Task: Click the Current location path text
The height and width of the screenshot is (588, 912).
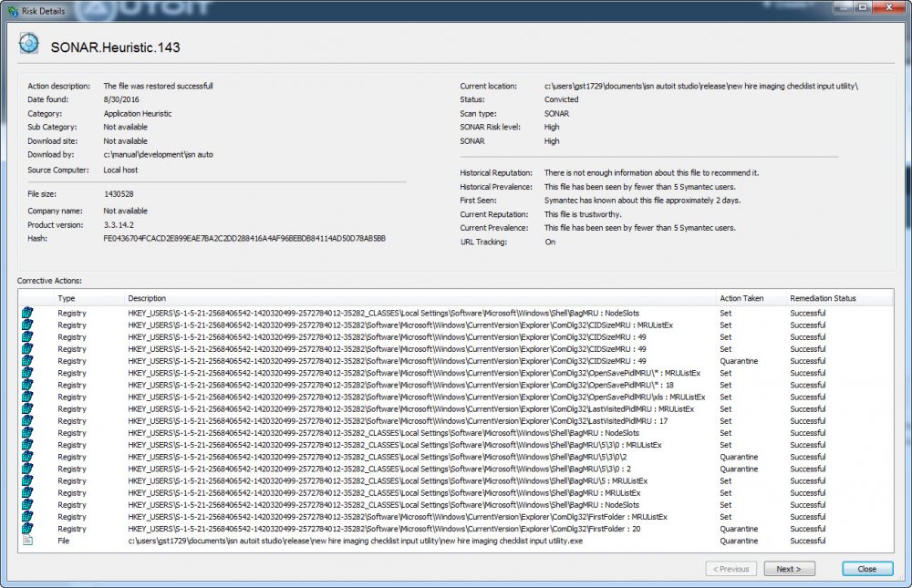Action: click(701, 86)
